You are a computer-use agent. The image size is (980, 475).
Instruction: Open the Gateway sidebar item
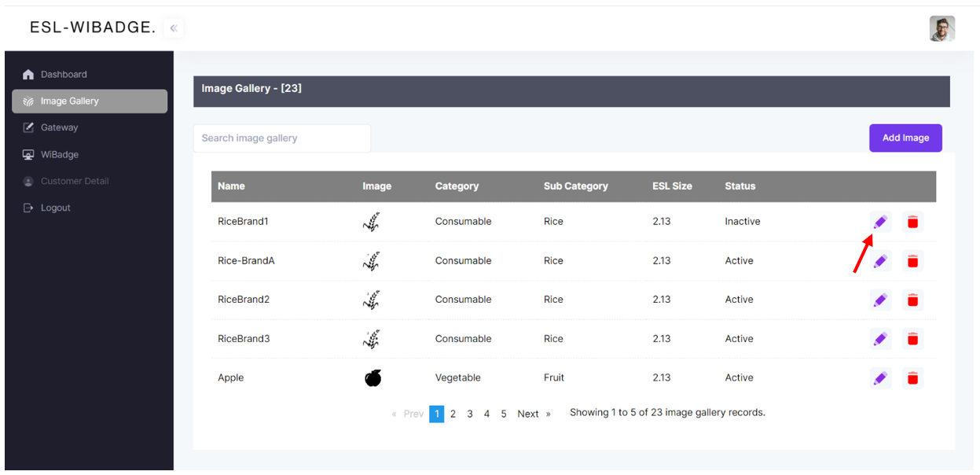tap(59, 127)
